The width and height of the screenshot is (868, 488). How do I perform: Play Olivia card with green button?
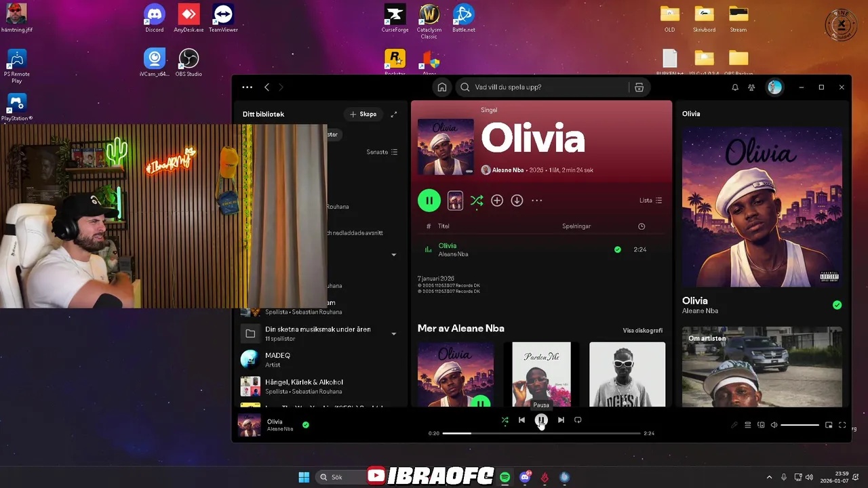tap(481, 403)
